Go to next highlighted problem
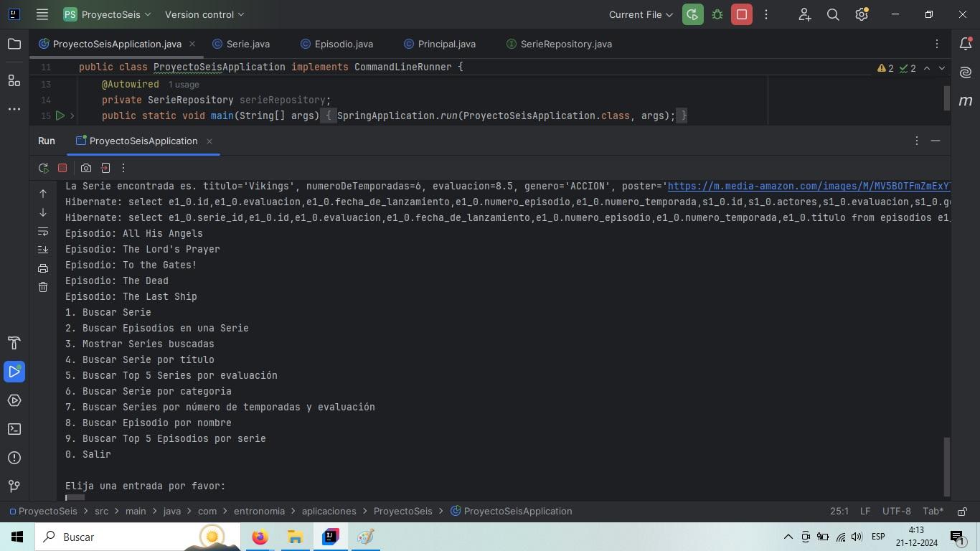 pos(942,68)
